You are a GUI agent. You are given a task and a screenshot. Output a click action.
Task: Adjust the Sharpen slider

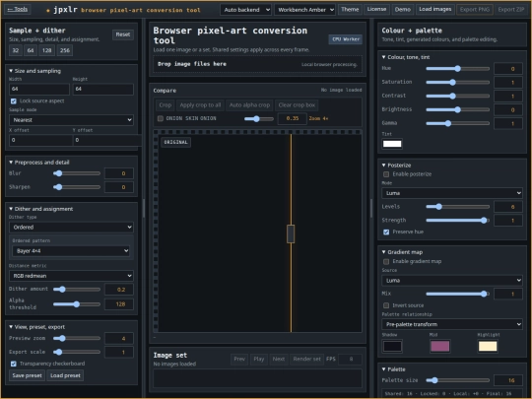coord(77,187)
